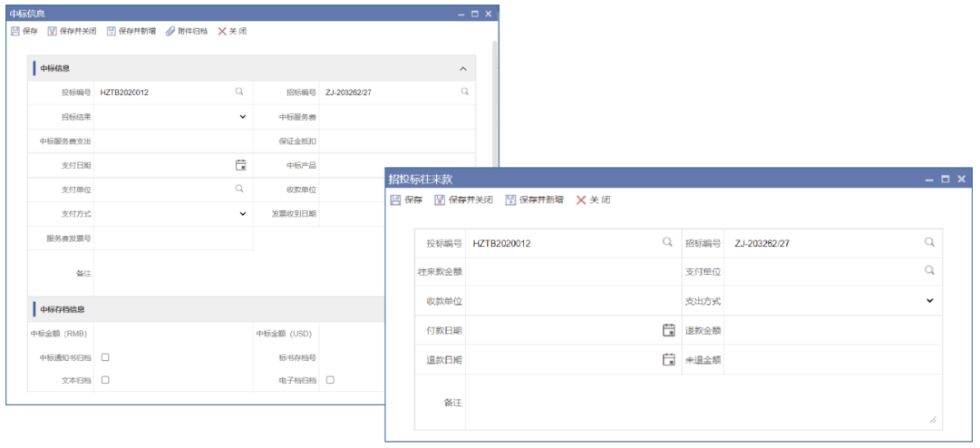This screenshot has height=448, width=980.
Task: Close 招投标往来款 window with title bar X
Action: click(961, 180)
